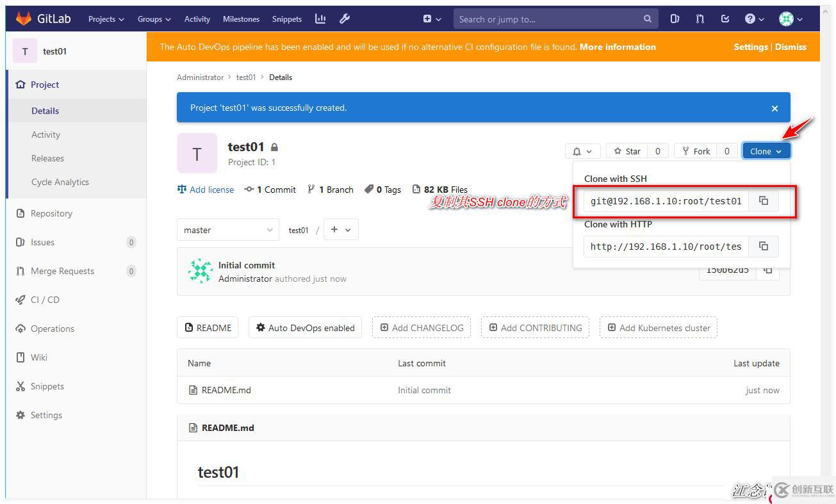836x504 pixels.
Task: Fork the test01 project
Action: pyautogui.click(x=696, y=151)
